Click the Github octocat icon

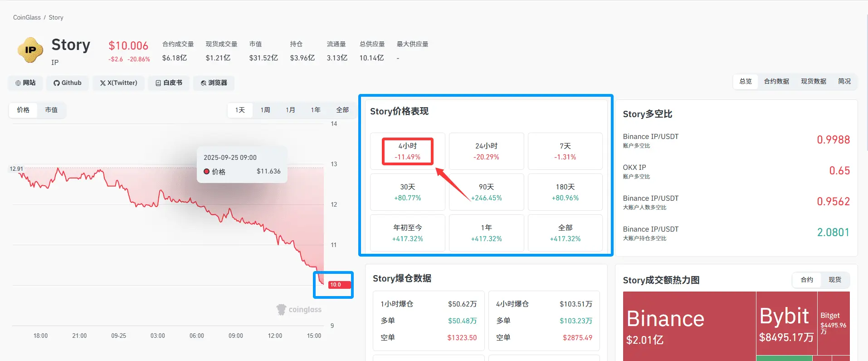pos(57,83)
